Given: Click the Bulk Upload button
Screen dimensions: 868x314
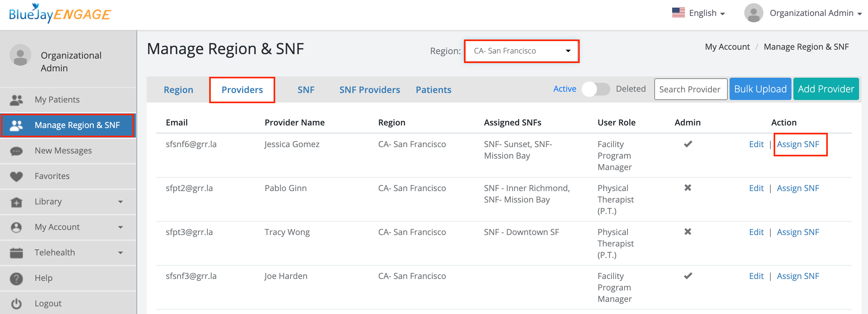Looking at the screenshot, I should coord(760,89).
